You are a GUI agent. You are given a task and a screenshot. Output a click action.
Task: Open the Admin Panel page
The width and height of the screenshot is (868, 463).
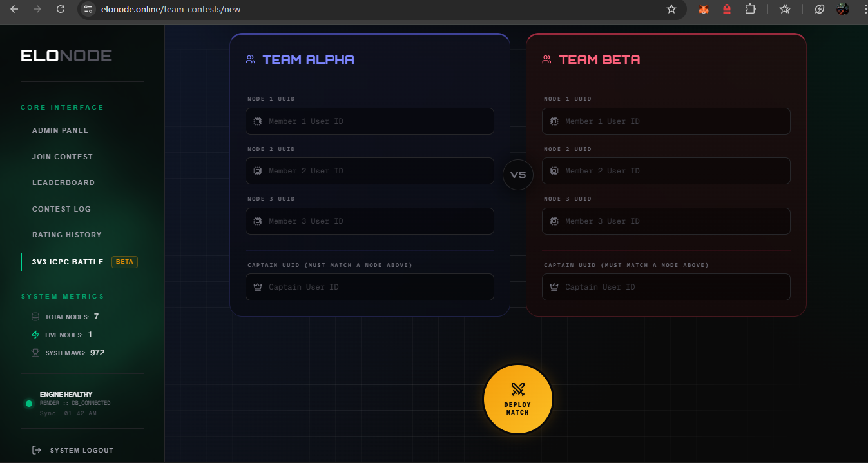tap(60, 130)
